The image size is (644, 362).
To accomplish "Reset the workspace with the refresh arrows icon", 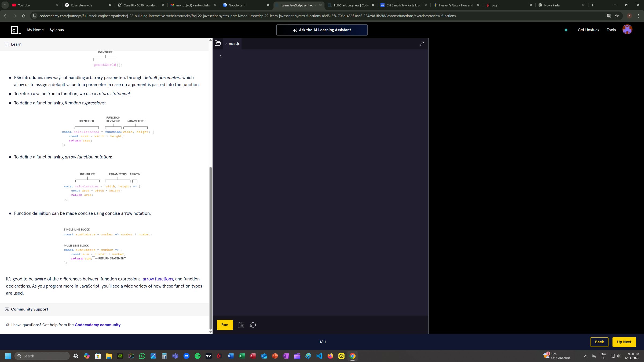I will click(253, 325).
